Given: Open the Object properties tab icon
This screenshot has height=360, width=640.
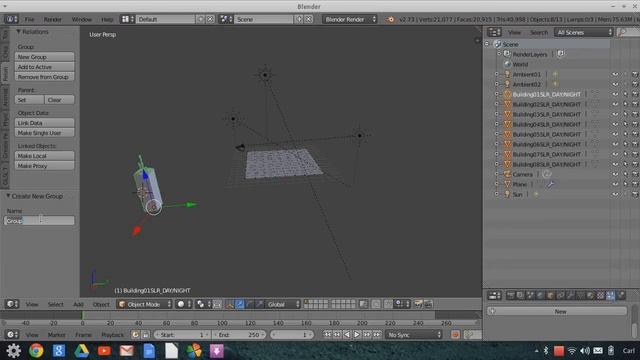Looking at the screenshot, I should pyautogui.click(x=550, y=296).
